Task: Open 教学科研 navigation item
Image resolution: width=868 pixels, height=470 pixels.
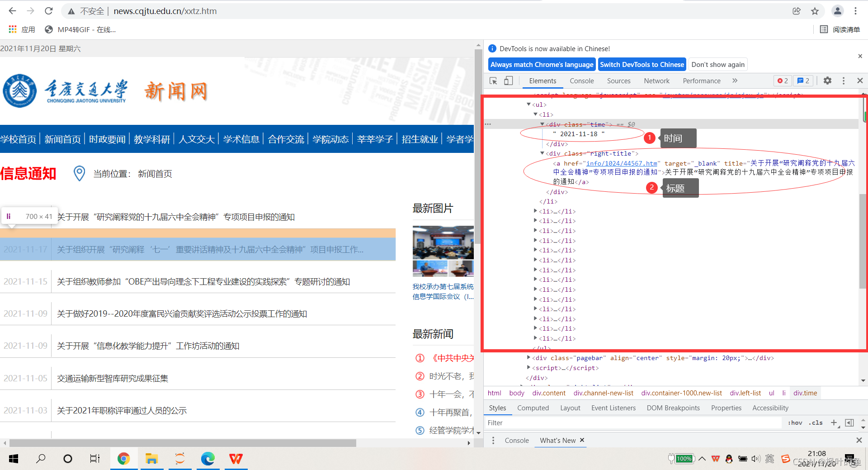Action: 152,139
